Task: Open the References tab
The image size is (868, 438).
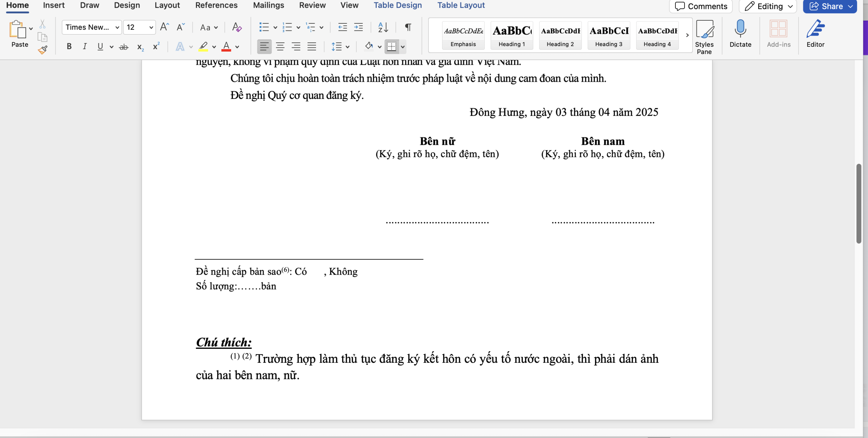Action: pos(216,5)
